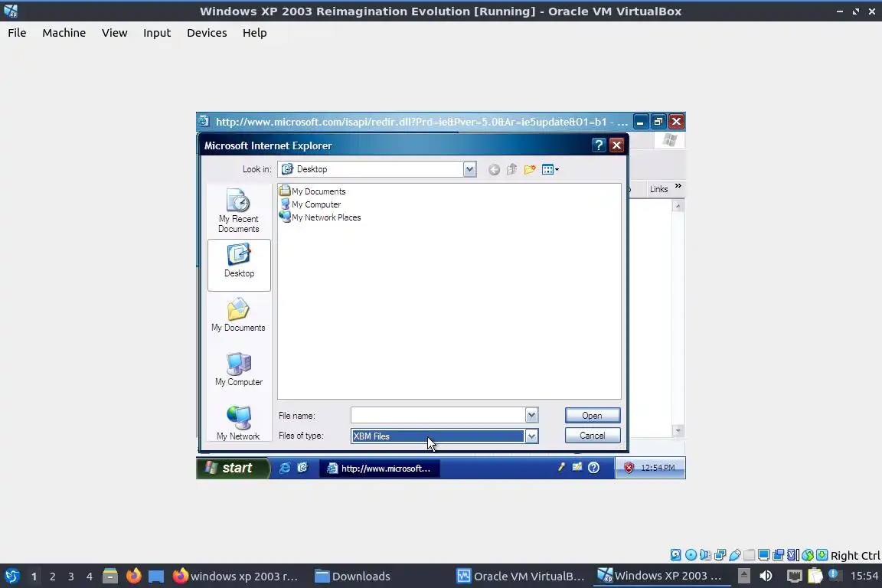
Task: Select My Network Places in file list
Action: click(321, 217)
